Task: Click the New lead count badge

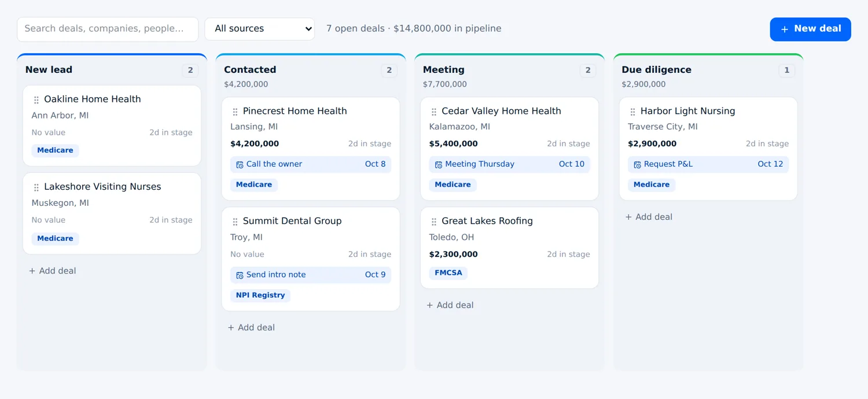Action: click(190, 71)
